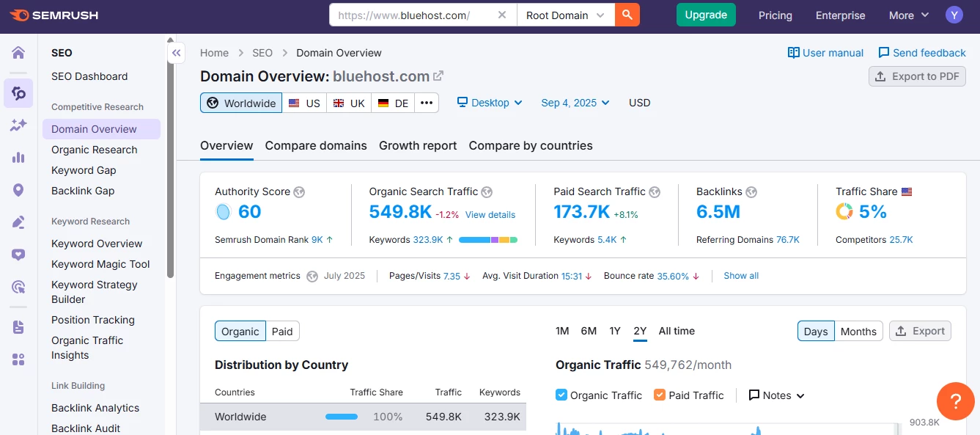Select the DE database

(x=393, y=103)
